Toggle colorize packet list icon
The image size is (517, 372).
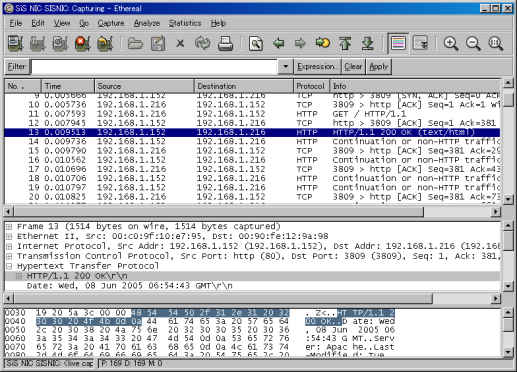(398, 43)
